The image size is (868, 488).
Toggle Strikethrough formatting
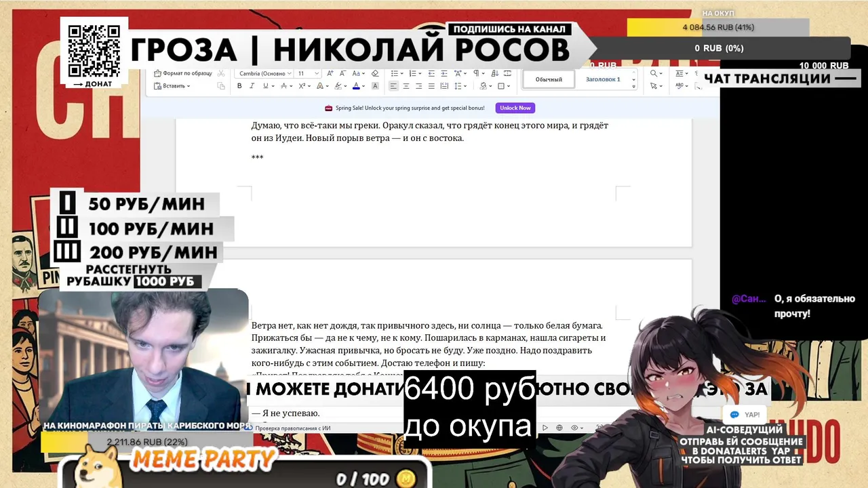pyautogui.click(x=284, y=86)
